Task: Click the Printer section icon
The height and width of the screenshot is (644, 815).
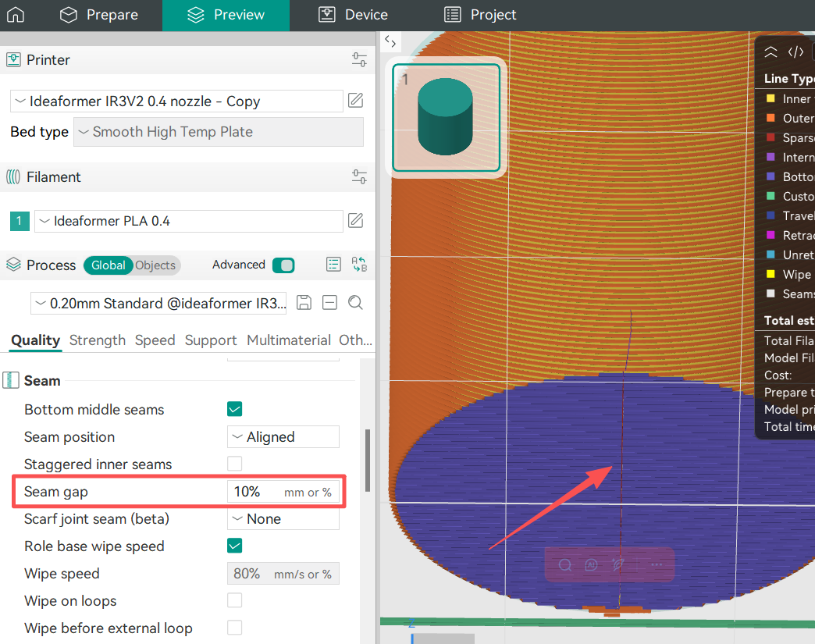Action: [x=13, y=60]
